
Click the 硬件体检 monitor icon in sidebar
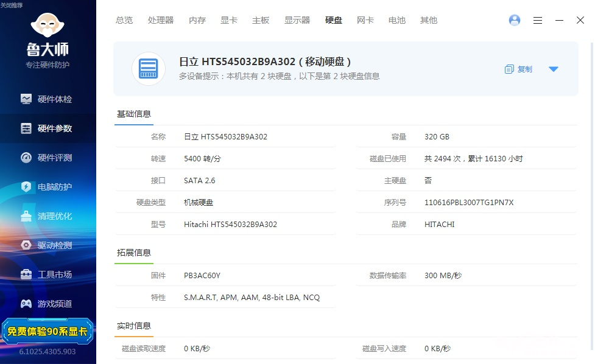[26, 99]
